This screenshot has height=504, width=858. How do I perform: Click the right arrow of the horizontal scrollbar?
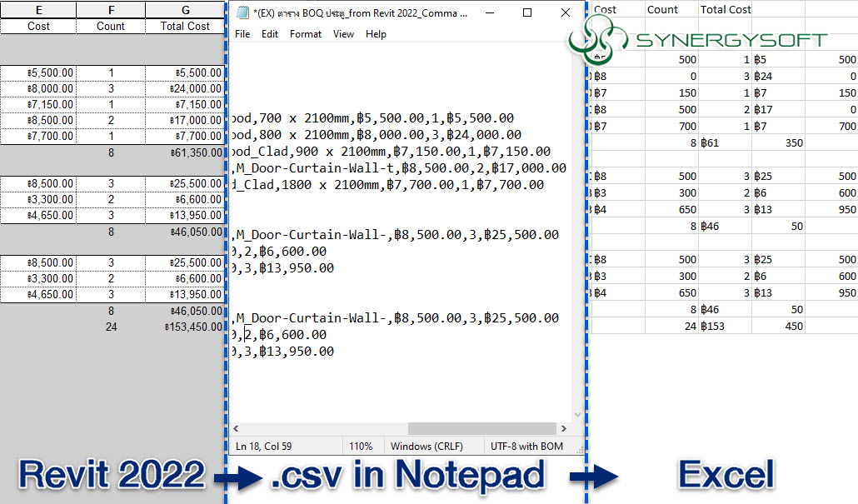565,428
